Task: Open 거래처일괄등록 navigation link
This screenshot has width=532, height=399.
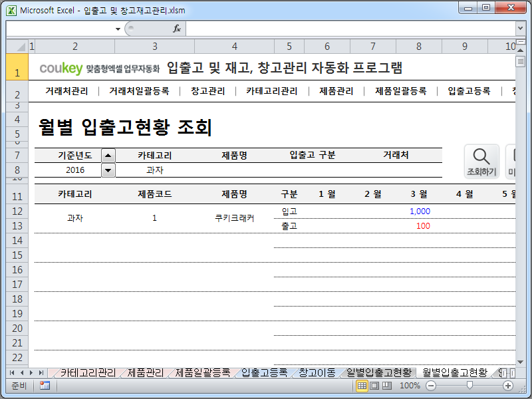Action: tap(139, 91)
